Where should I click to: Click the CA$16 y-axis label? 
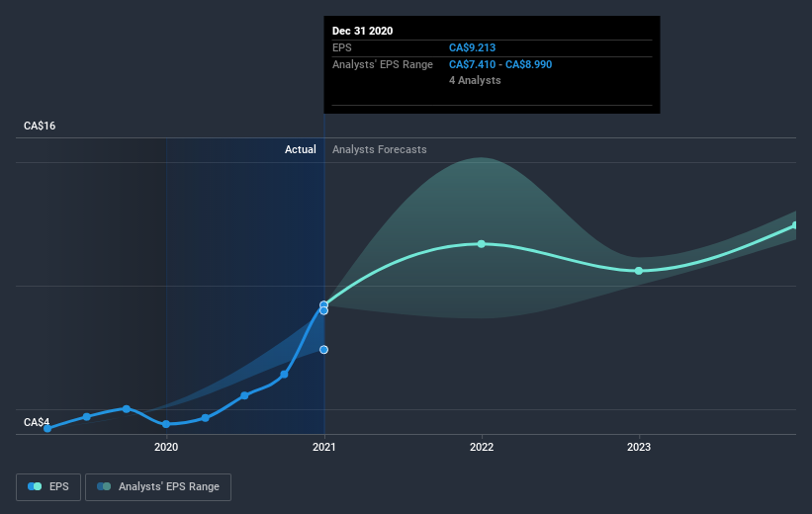pos(40,126)
